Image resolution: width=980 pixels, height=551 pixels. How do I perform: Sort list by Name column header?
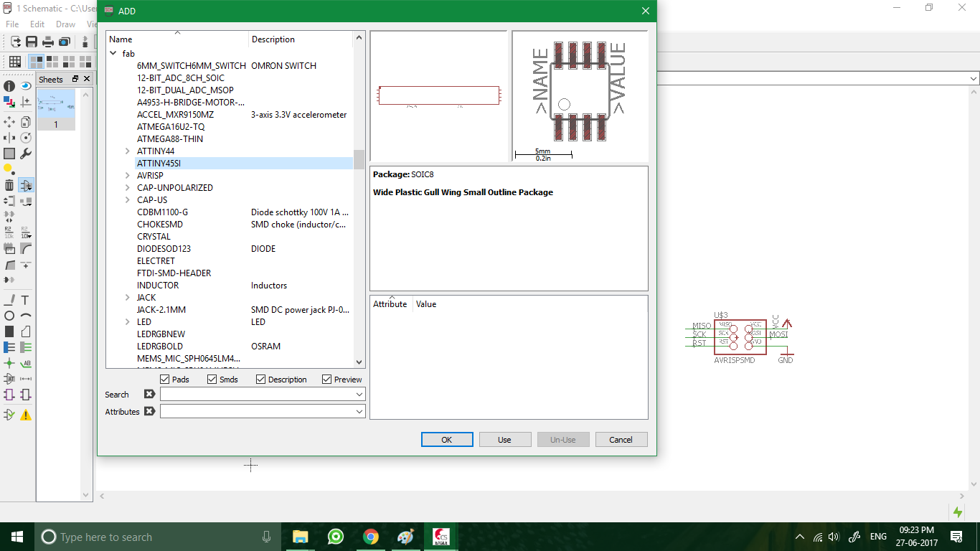[177, 39]
